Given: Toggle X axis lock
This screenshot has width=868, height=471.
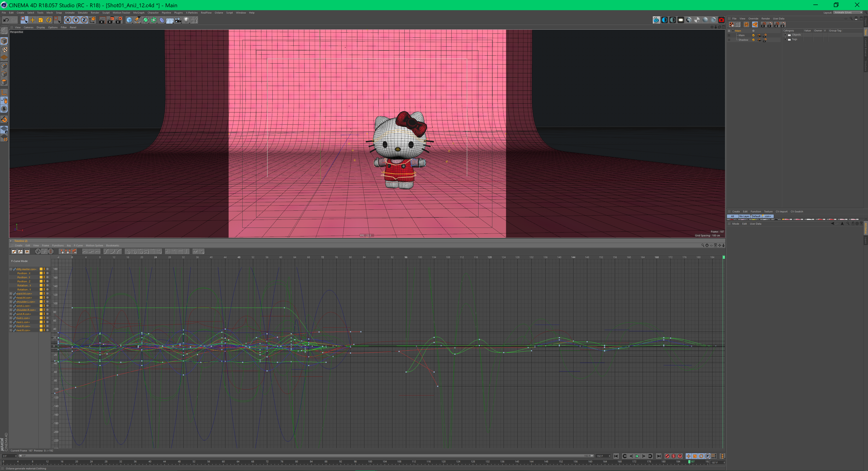Looking at the screenshot, I should click(68, 20).
